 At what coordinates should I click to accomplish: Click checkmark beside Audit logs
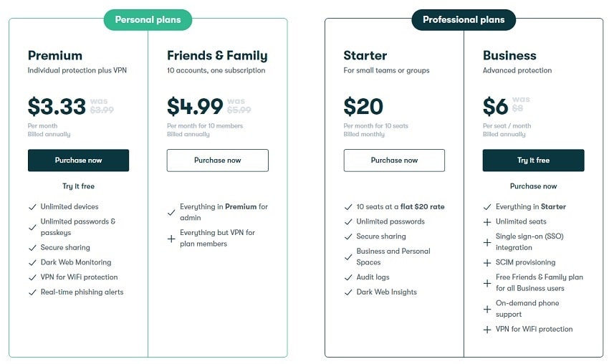click(x=348, y=277)
